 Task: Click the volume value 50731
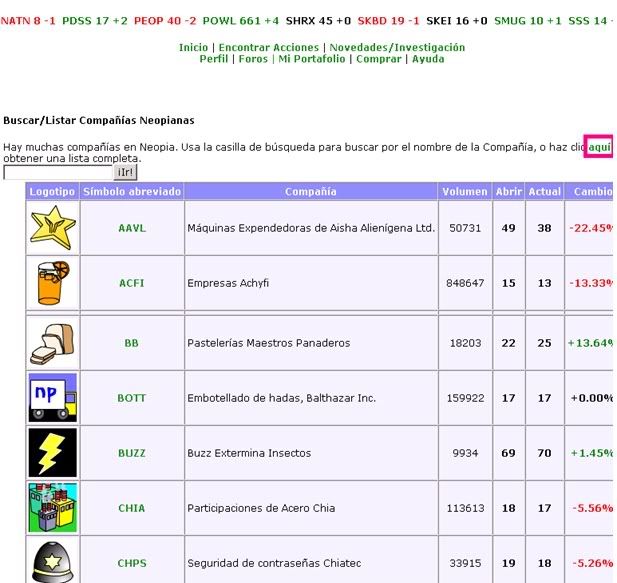tap(465, 228)
